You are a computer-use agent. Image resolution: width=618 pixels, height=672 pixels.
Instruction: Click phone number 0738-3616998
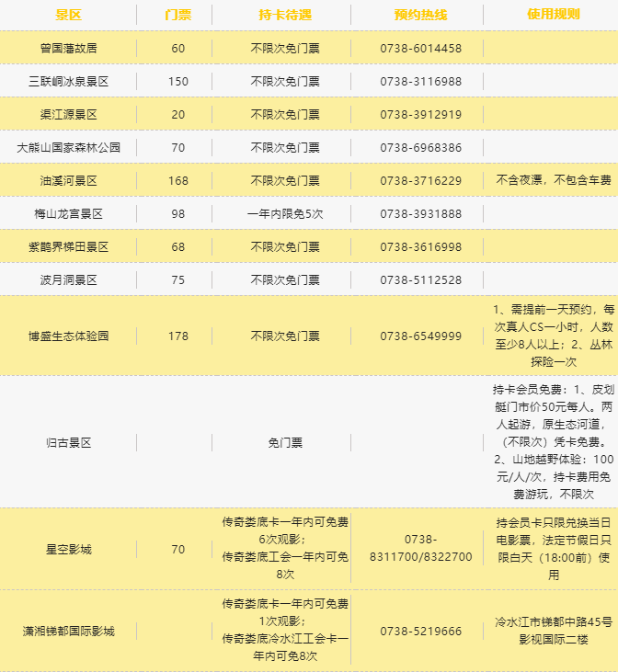pos(420,247)
